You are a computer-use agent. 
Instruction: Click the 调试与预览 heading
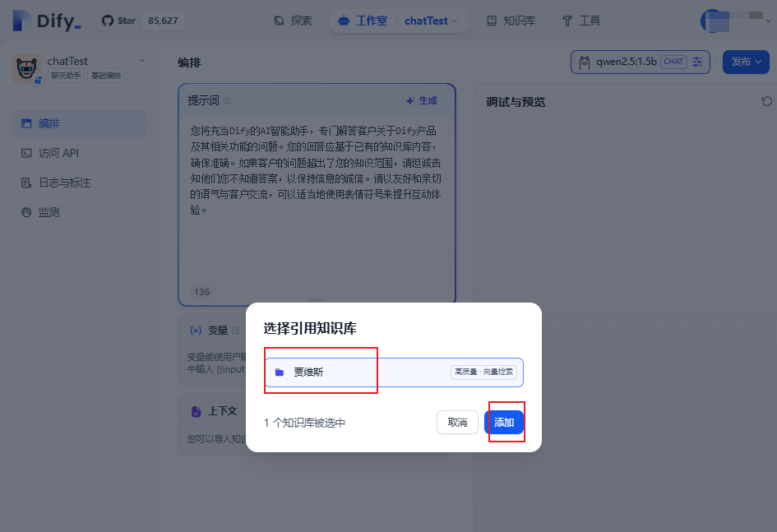(516, 102)
